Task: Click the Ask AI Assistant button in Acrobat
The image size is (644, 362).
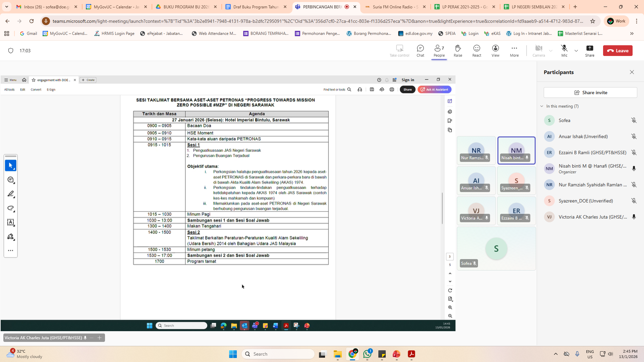Action: coord(434,89)
